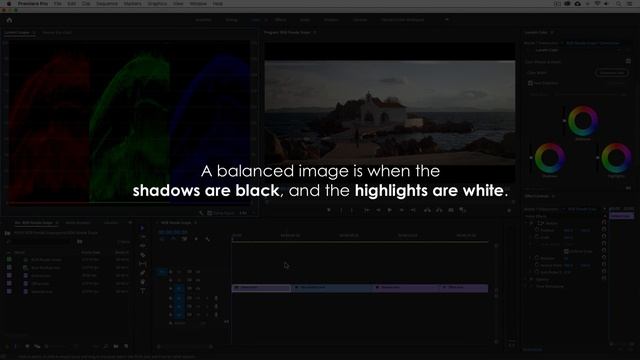Viewport: 640px width, 360px height.
Task: Step back one frame in Program Monitor
Action: pos(378,210)
